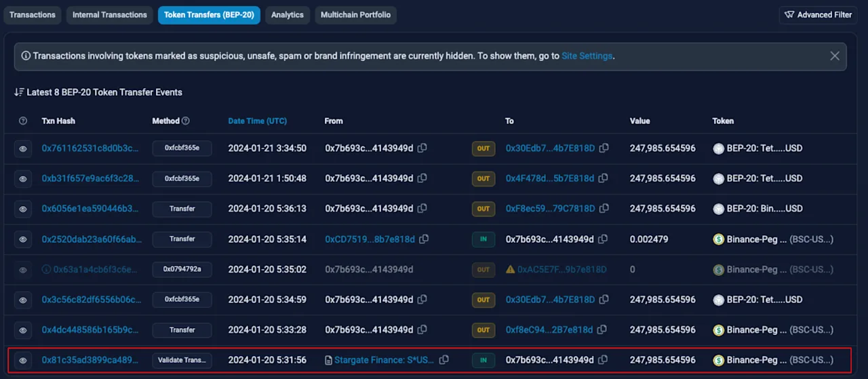
Task: Copy Stargate Finance From address
Action: click(x=444, y=360)
